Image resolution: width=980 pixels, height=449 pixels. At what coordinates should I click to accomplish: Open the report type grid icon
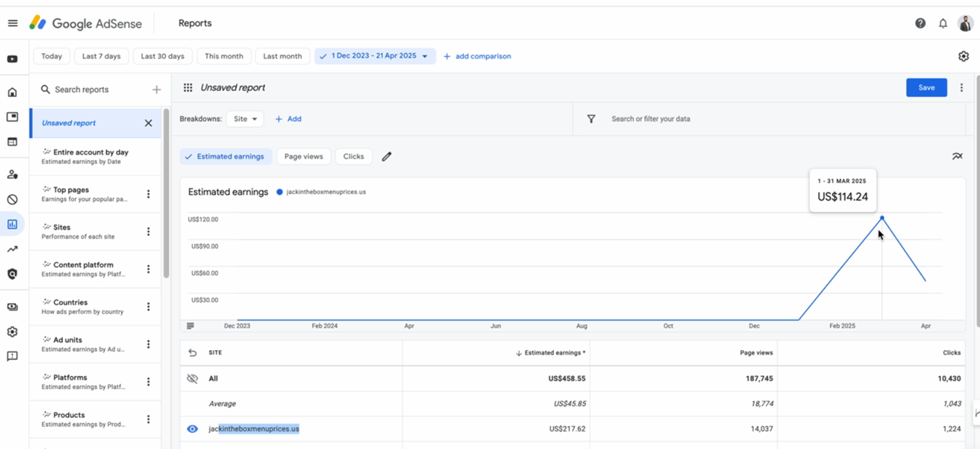coord(188,88)
